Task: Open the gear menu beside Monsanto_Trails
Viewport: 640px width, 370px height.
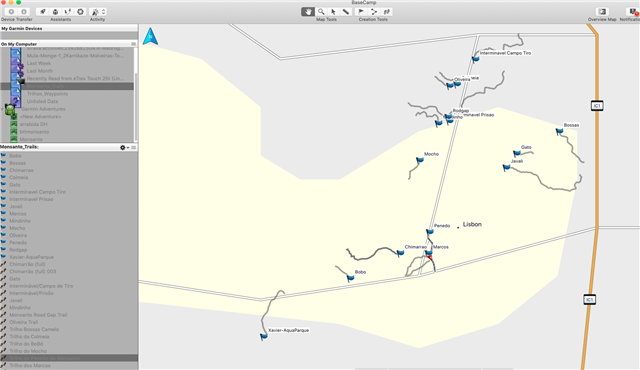Action: click(124, 147)
